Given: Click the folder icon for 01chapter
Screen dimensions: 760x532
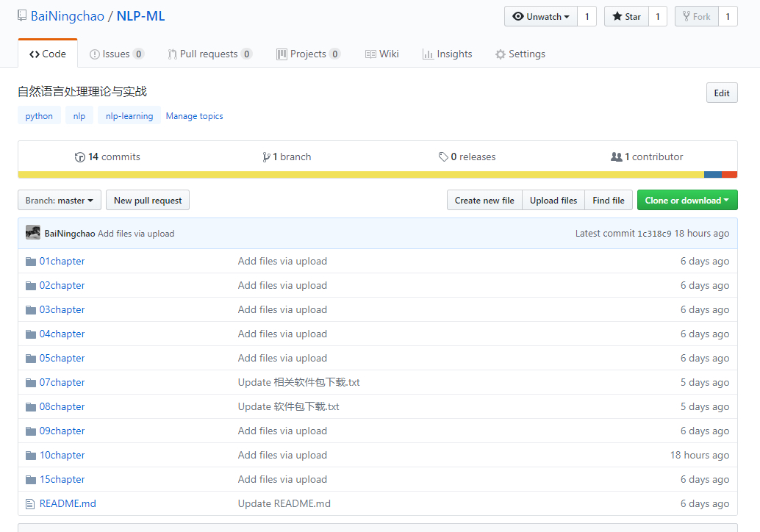Looking at the screenshot, I should pyautogui.click(x=31, y=262).
